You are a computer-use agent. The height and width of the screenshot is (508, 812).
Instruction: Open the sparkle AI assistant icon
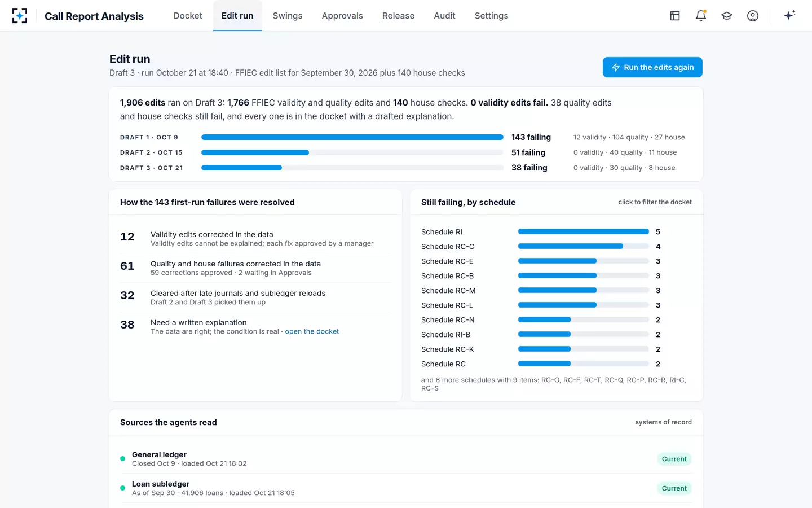point(789,15)
